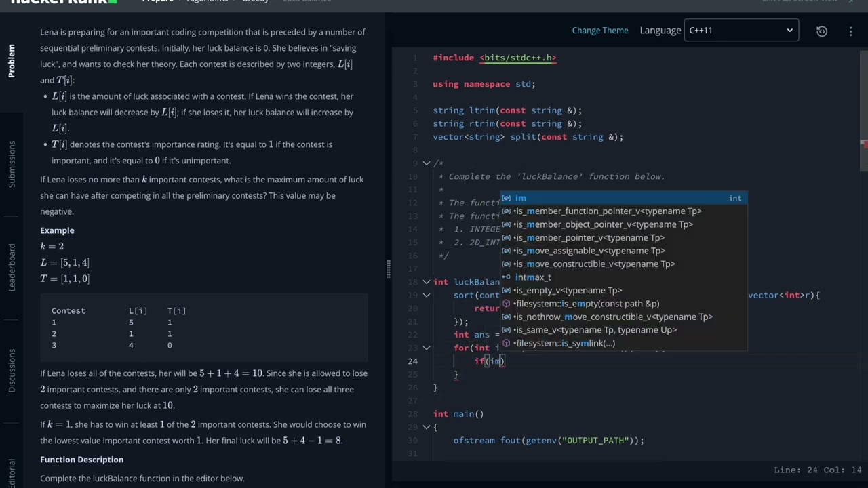Switch to the Leaderboard side tab

(x=12, y=267)
